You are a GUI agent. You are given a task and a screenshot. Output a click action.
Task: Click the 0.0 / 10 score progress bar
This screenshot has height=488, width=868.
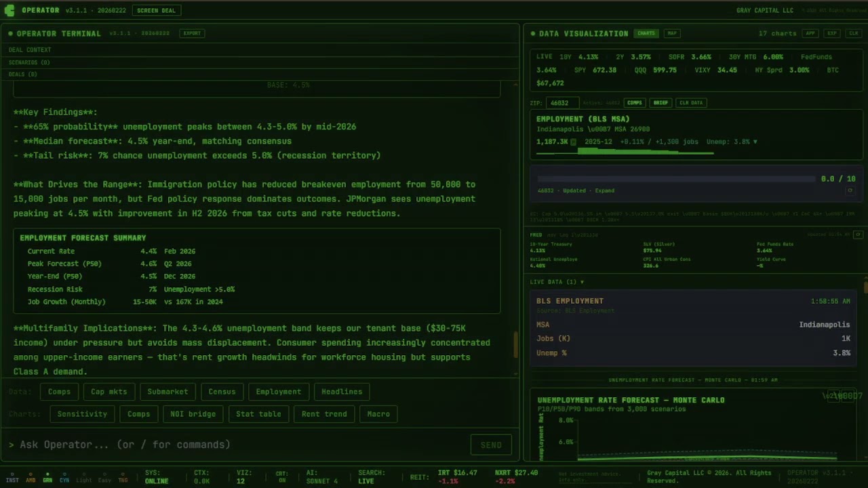[676, 179]
